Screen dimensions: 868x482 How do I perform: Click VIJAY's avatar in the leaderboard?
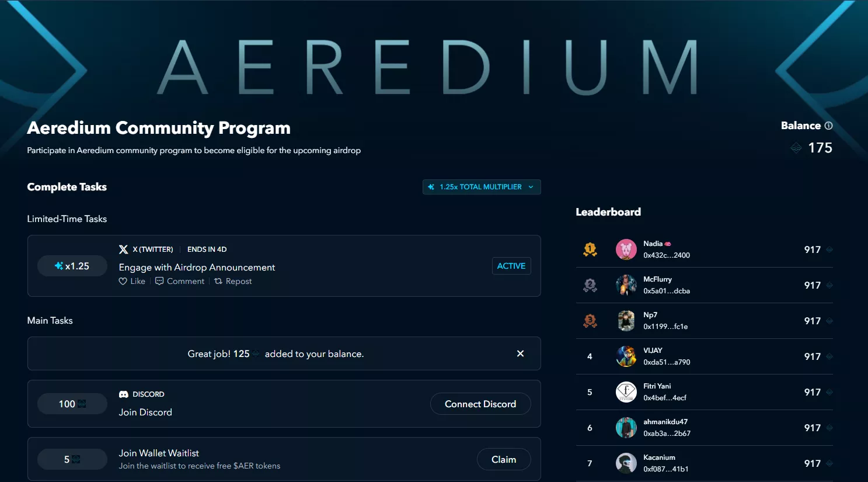[x=626, y=356]
